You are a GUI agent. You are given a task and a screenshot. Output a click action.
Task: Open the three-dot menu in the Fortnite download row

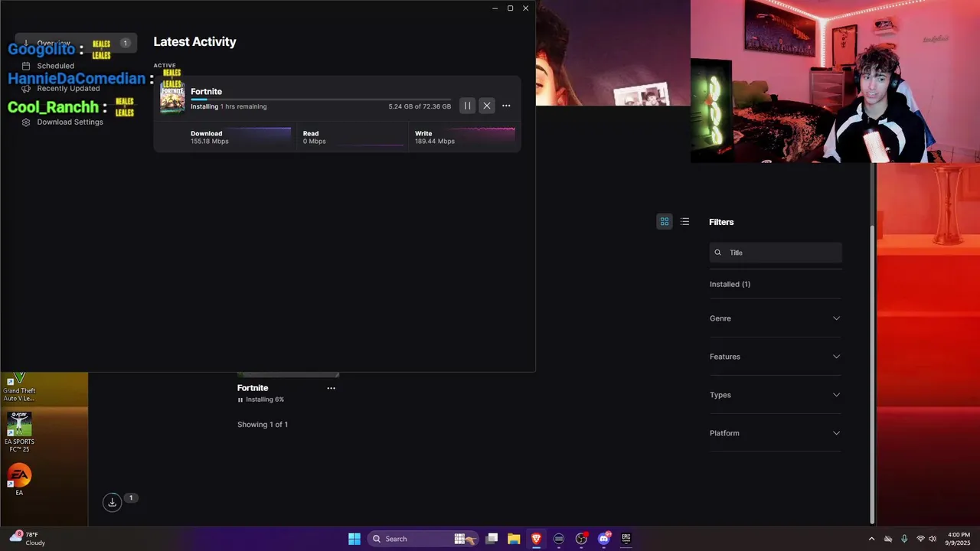pyautogui.click(x=506, y=106)
